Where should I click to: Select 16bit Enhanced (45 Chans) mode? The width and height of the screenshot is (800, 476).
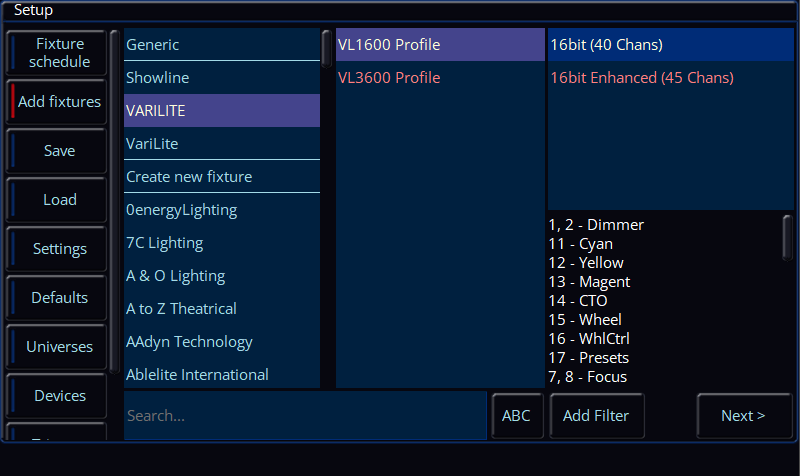click(671, 78)
